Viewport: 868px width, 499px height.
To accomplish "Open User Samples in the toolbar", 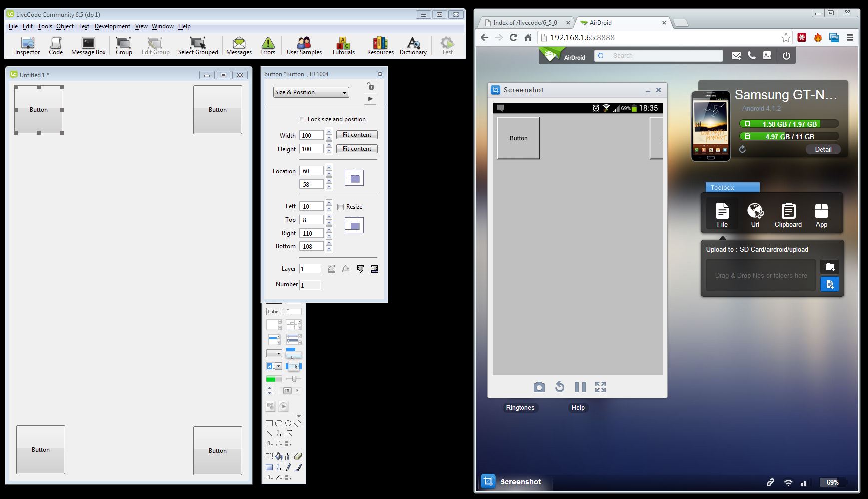I will click(x=304, y=46).
